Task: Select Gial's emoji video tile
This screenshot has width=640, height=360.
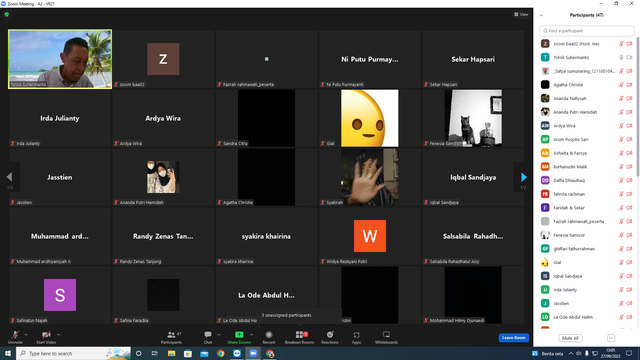Action: coord(370,118)
